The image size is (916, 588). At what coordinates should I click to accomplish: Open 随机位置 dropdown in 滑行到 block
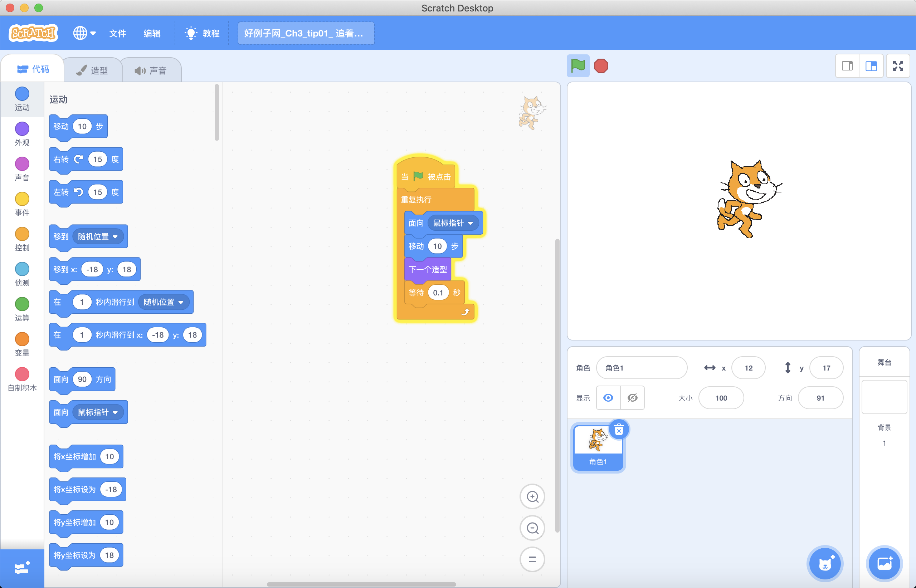[164, 302]
